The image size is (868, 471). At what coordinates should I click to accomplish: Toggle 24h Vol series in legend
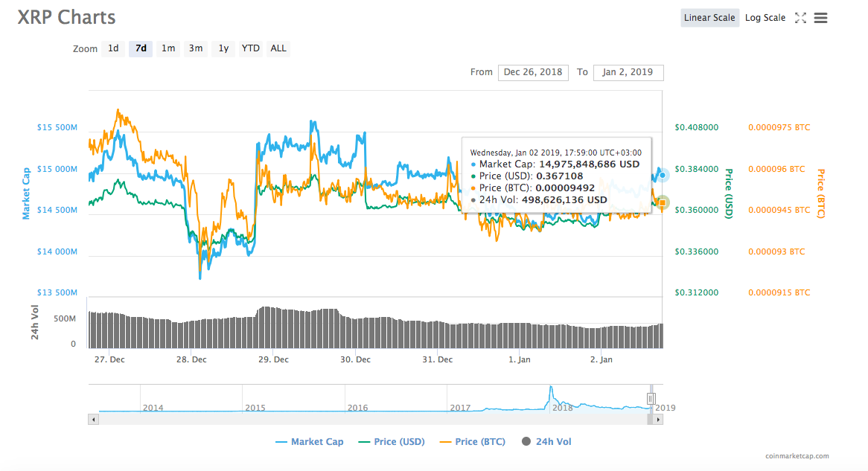click(x=546, y=442)
